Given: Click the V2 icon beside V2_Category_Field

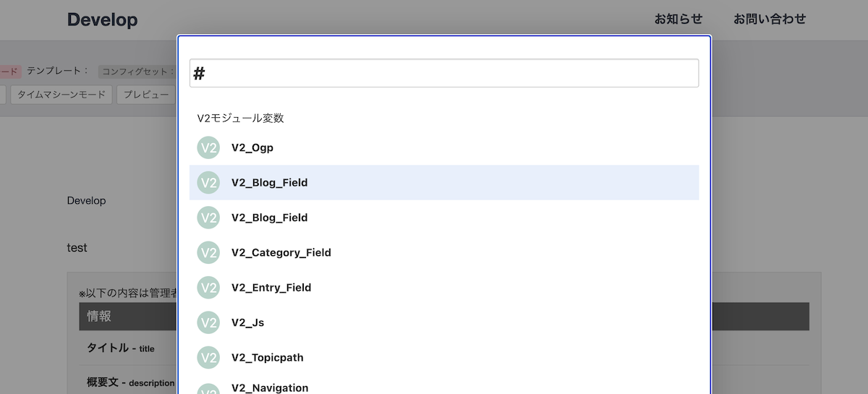Looking at the screenshot, I should point(208,252).
